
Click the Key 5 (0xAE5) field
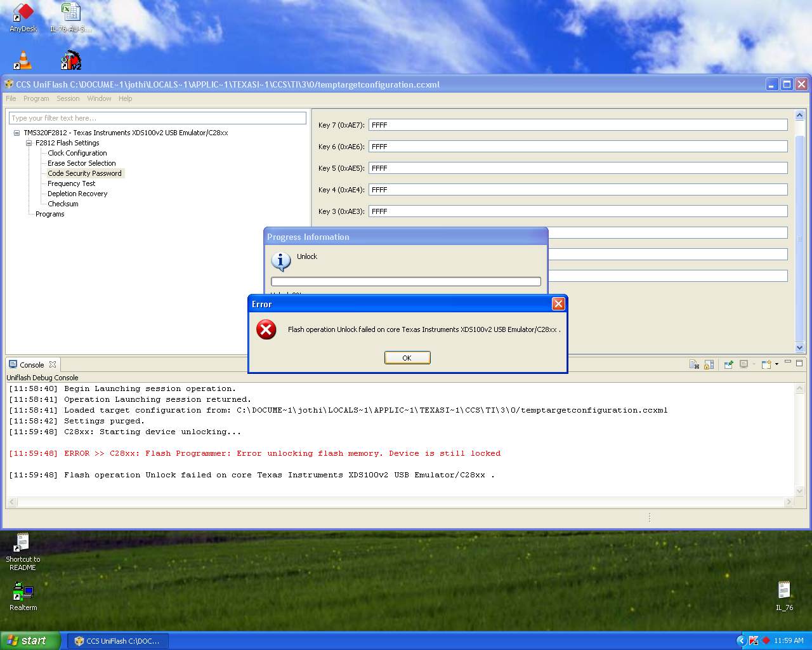coord(578,168)
